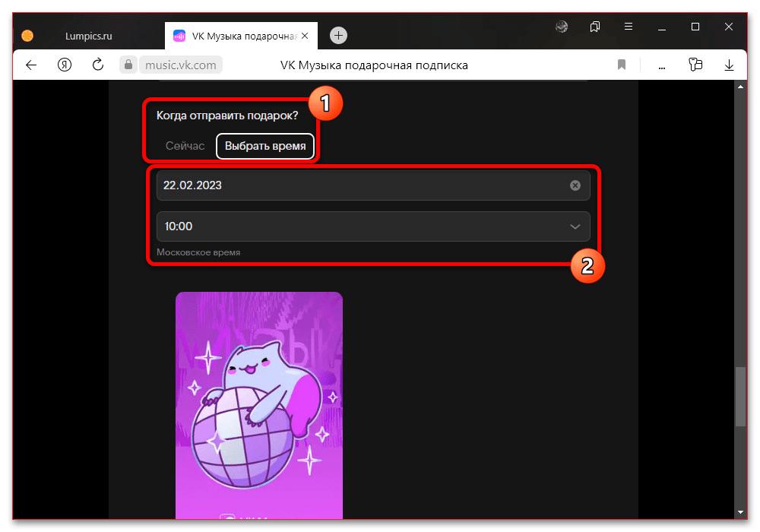Click the scroll up arrow
This screenshot has width=760, height=532.
740,87
